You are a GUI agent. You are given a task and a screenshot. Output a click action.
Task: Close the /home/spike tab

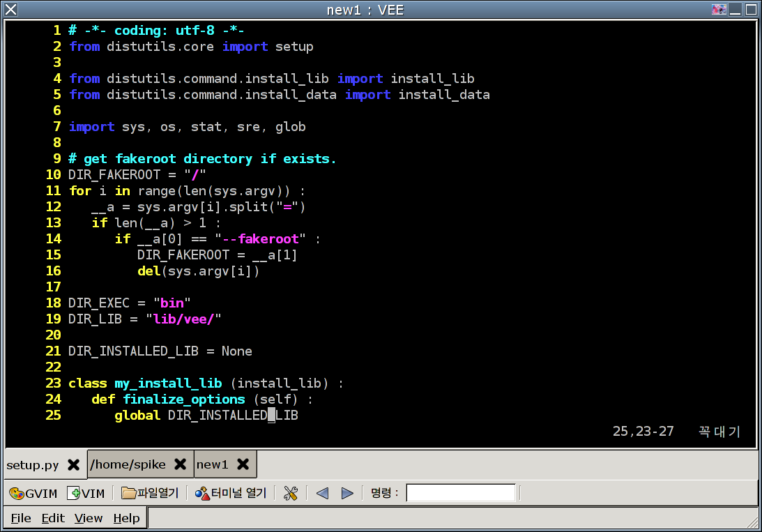(180, 464)
